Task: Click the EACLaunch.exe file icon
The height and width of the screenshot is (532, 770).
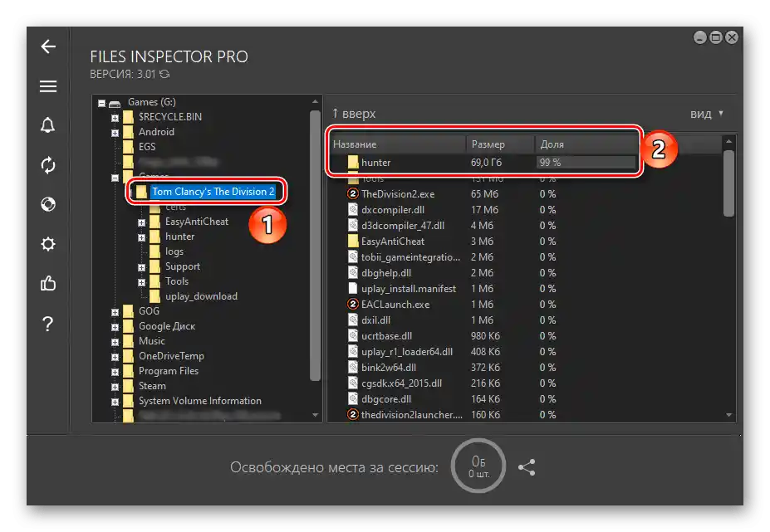Action: 352,305
